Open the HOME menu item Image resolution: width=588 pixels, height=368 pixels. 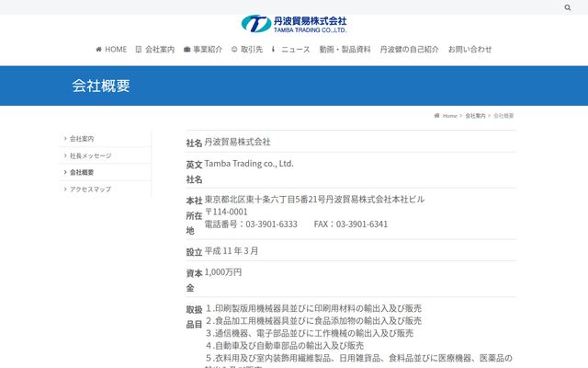[x=116, y=49]
